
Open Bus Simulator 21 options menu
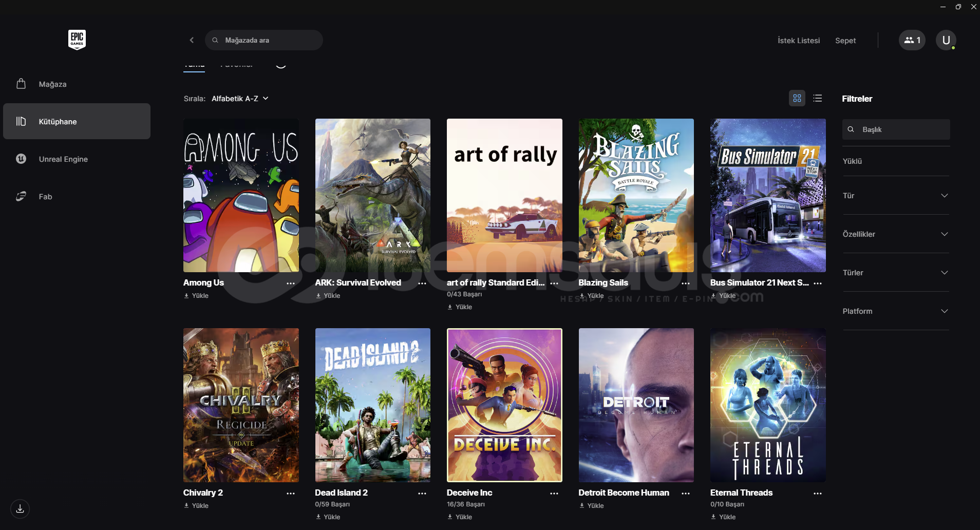coord(818,283)
